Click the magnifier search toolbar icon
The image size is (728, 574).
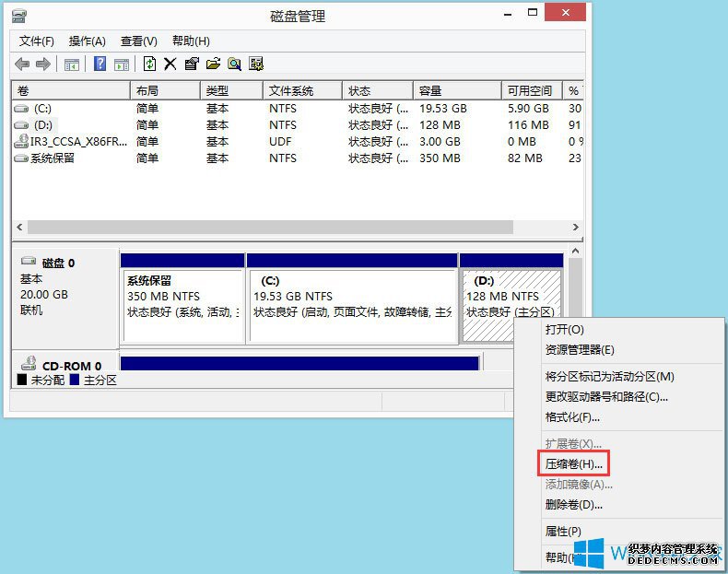click(234, 64)
